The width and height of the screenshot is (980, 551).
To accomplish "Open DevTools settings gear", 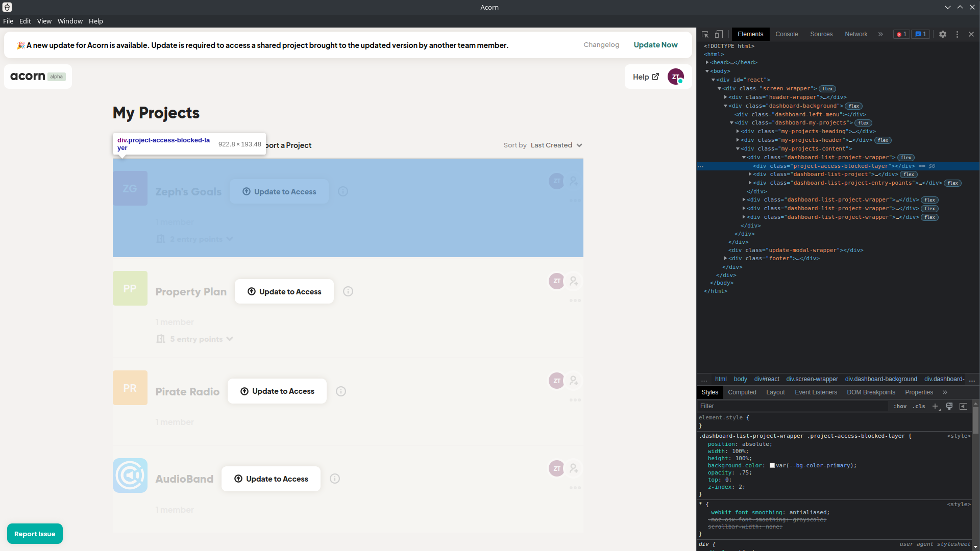I will click(943, 34).
